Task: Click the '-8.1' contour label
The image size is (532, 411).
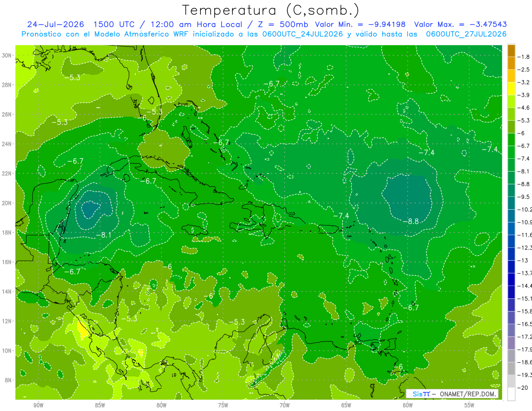Action: pyautogui.click(x=103, y=235)
